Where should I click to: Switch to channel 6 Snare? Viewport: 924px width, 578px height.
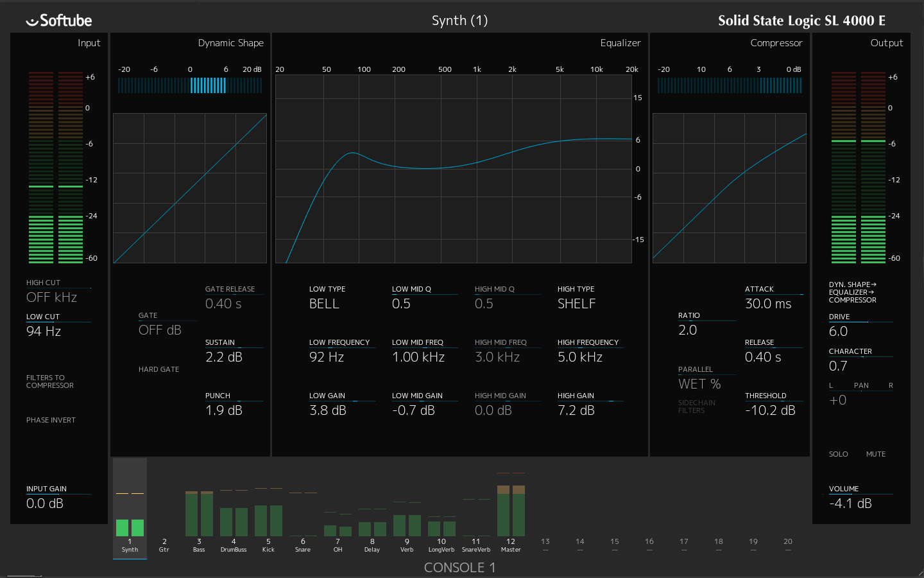[303, 545]
